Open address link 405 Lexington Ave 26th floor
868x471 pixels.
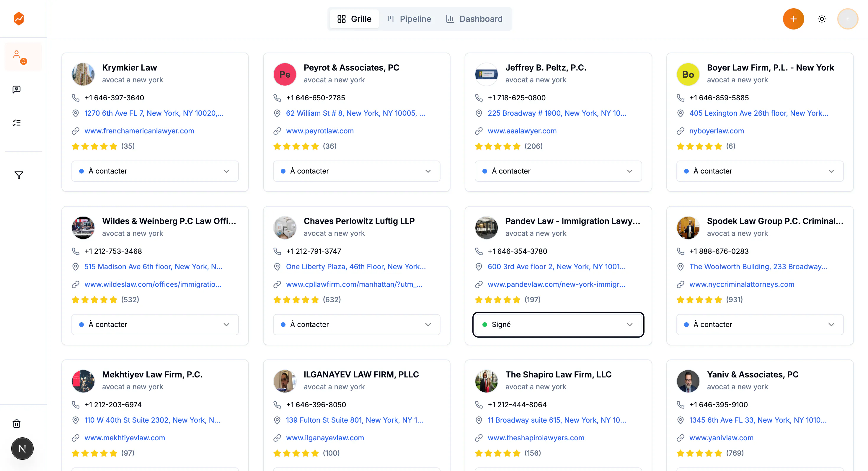pos(758,113)
